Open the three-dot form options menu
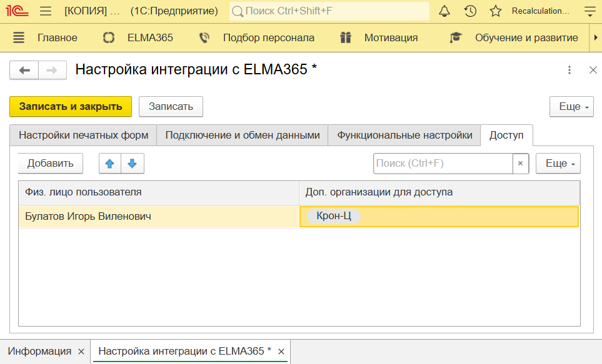This screenshot has height=364, width=602. click(569, 70)
